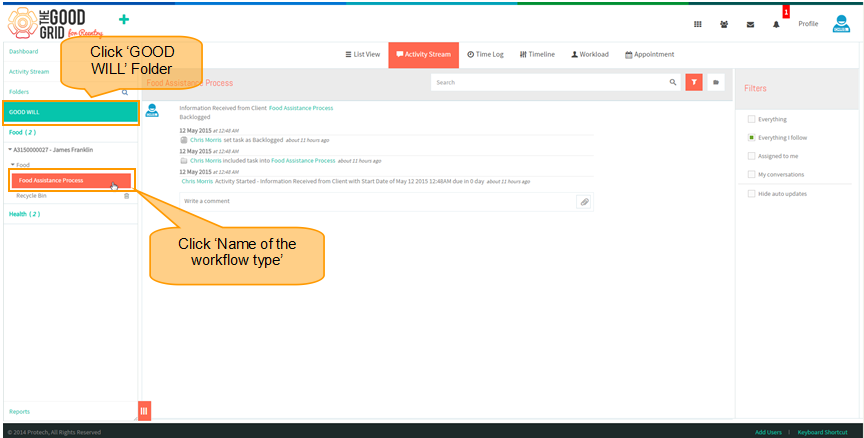Screen dimensions: 864x438
Task: Click the Folders label in the sidebar
Action: click(x=19, y=92)
